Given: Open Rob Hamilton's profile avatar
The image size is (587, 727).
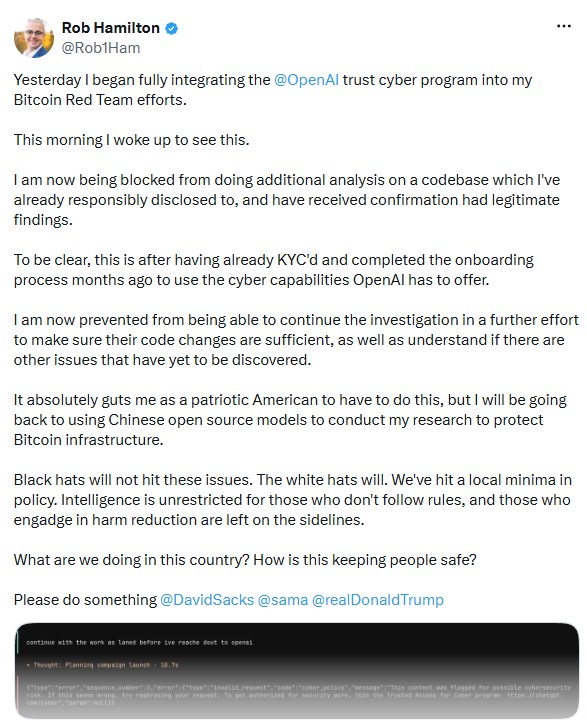Looking at the screenshot, I should point(34,38).
